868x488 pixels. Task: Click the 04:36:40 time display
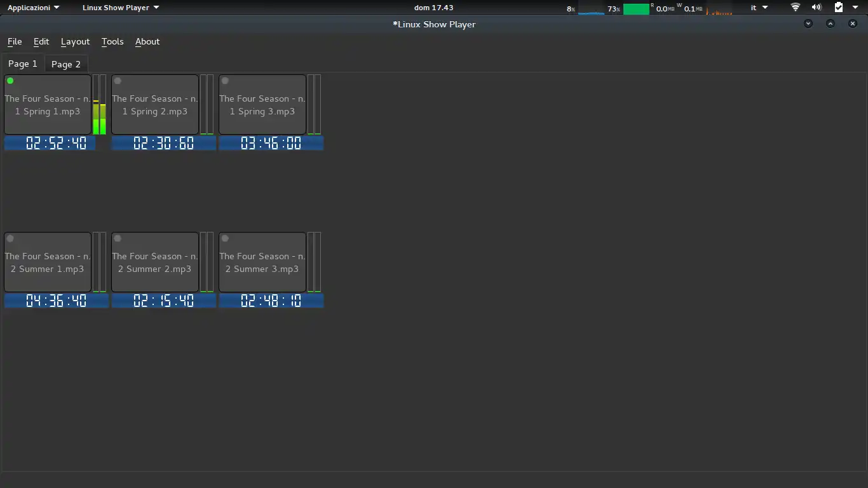tap(57, 301)
